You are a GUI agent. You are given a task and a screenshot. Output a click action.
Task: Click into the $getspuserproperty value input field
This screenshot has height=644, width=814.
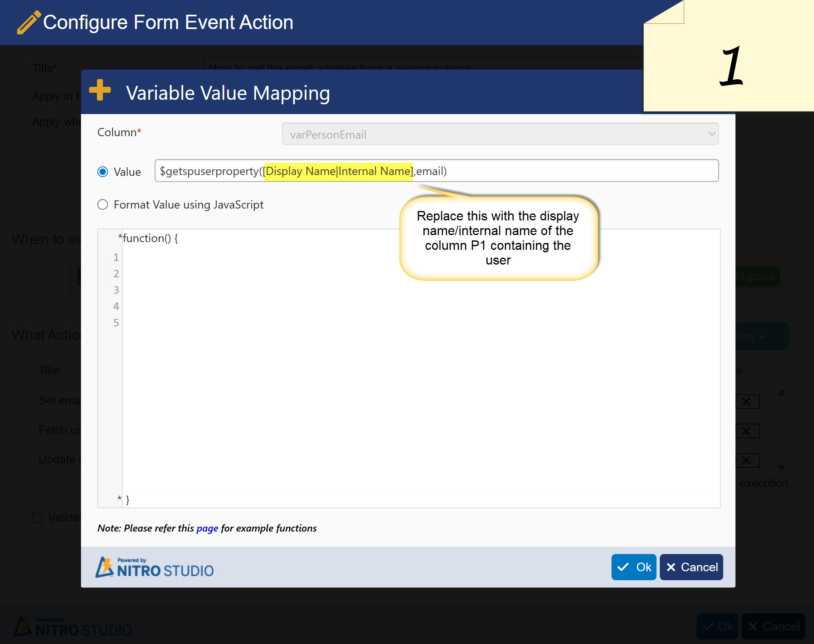coord(436,171)
